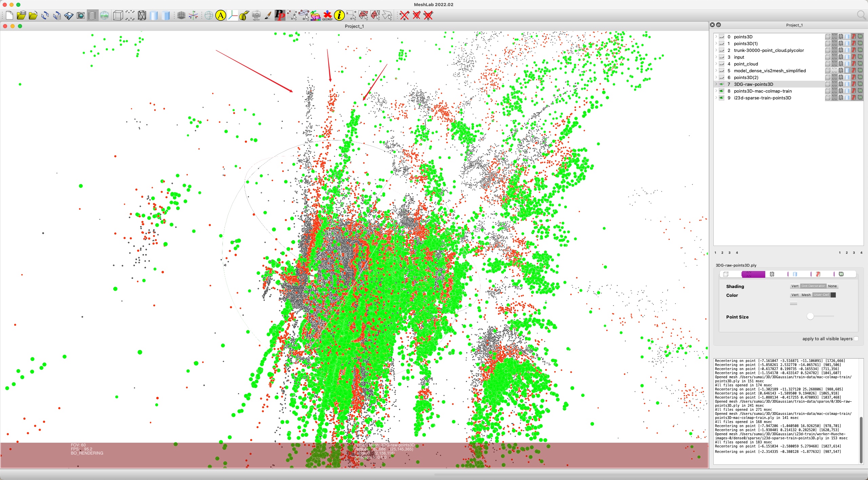Expand the points3D-mac-colmap-train layer
The height and width of the screenshot is (480, 868).
[716, 91]
